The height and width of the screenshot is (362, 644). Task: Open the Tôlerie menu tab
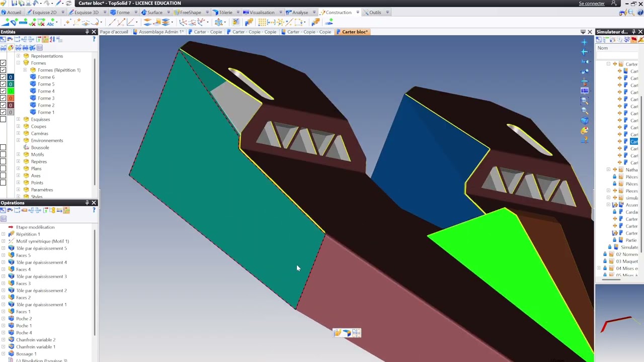(222, 12)
